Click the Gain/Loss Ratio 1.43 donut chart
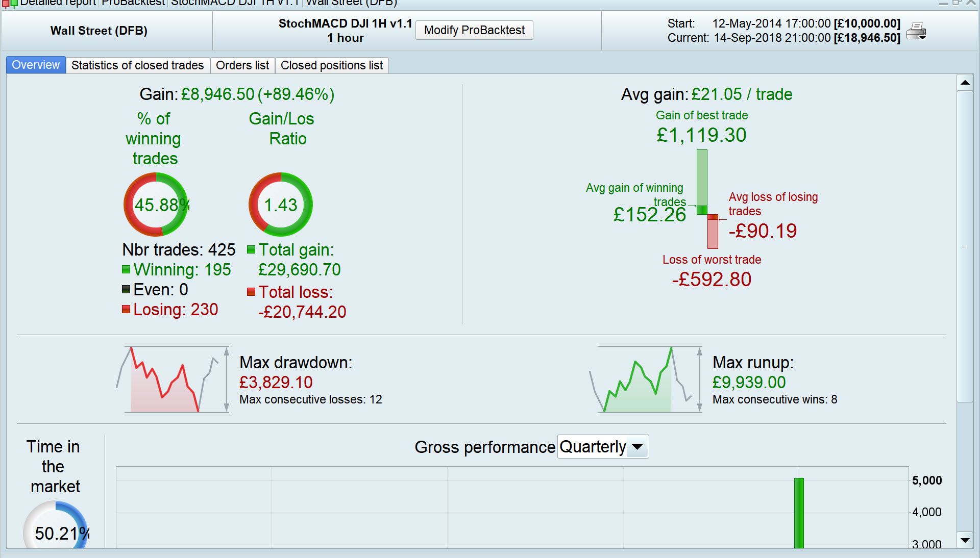This screenshot has height=558, width=980. [280, 205]
